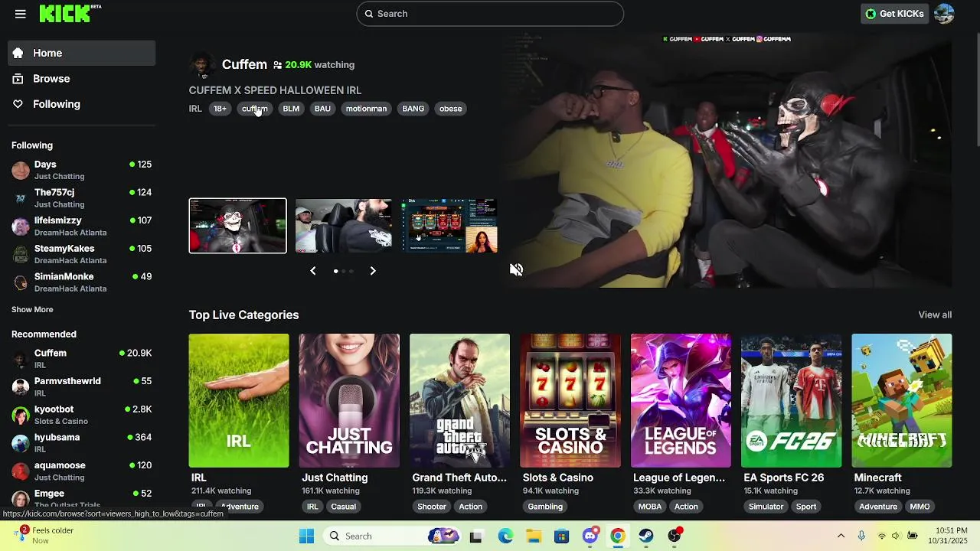The height and width of the screenshot is (551, 980).
Task: Click the MOBA tag
Action: point(650,507)
